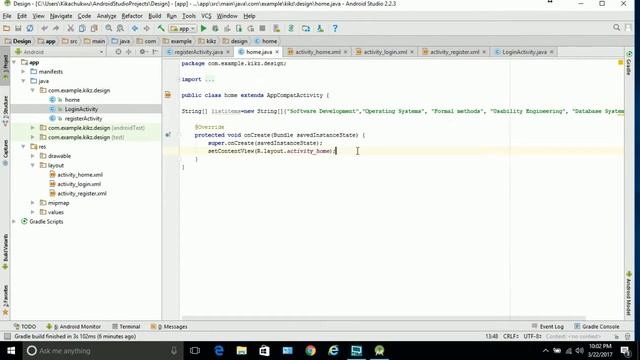Click the Make Project hammer icon

pos(161,28)
